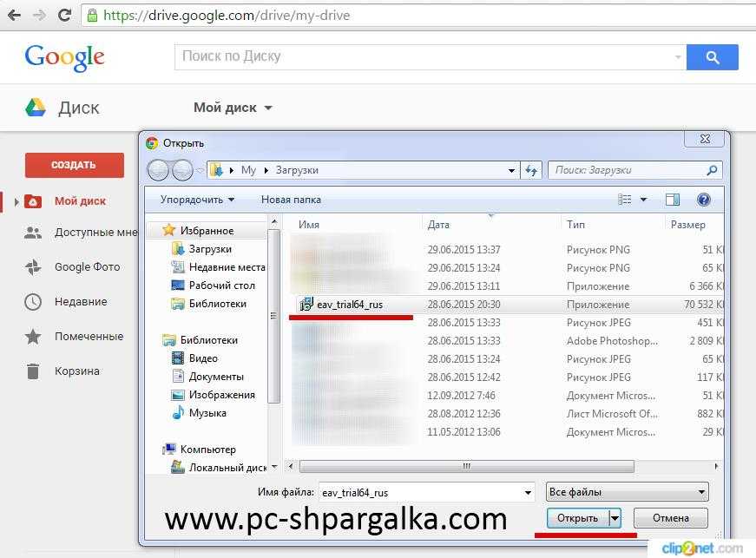This screenshot has height=558, width=756.
Task: Click the browser forward arrow
Action: (40, 16)
